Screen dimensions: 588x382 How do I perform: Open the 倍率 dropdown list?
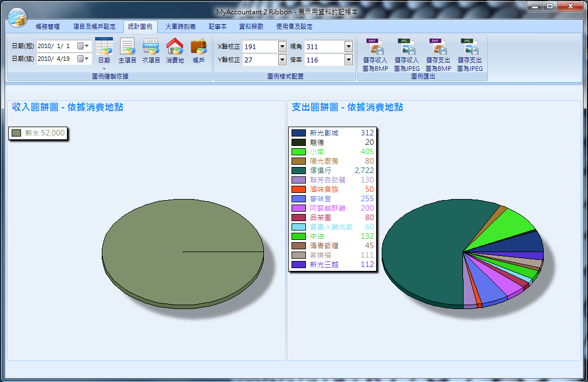tap(349, 60)
